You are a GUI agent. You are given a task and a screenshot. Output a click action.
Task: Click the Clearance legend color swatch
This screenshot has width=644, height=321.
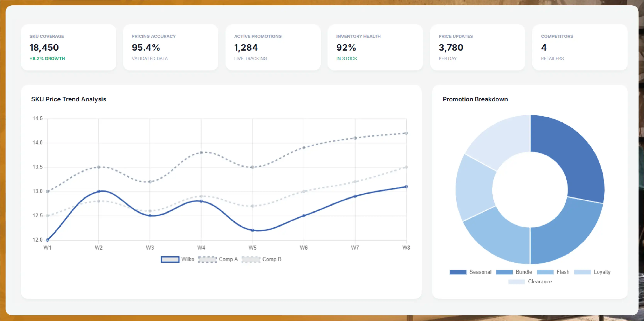pos(517,282)
